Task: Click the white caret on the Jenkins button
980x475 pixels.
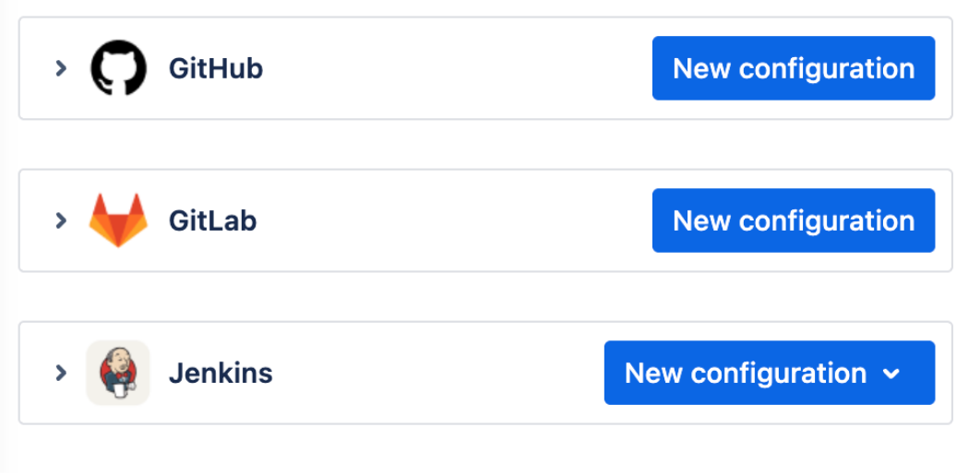Action: (890, 374)
